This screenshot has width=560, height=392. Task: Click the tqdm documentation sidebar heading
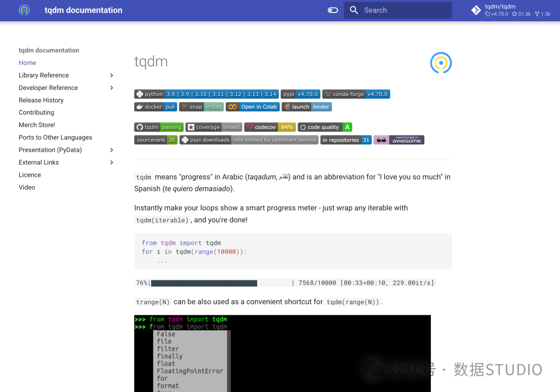(49, 50)
